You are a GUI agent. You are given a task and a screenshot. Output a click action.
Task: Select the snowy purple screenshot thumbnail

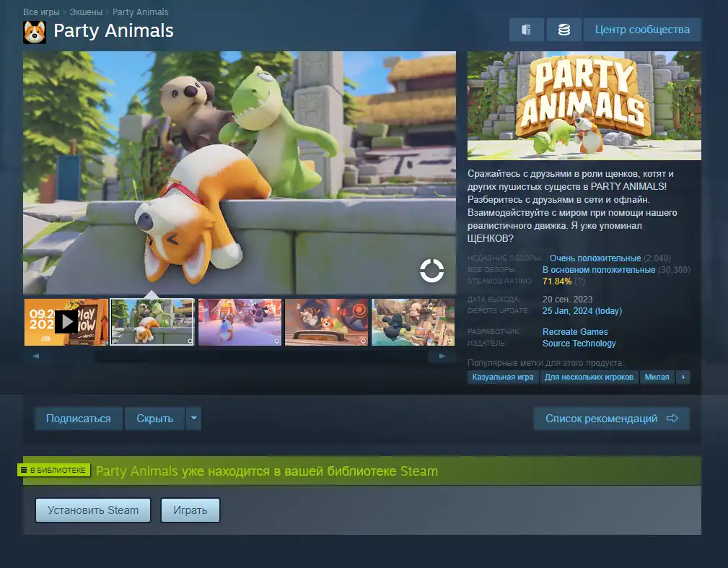click(240, 322)
